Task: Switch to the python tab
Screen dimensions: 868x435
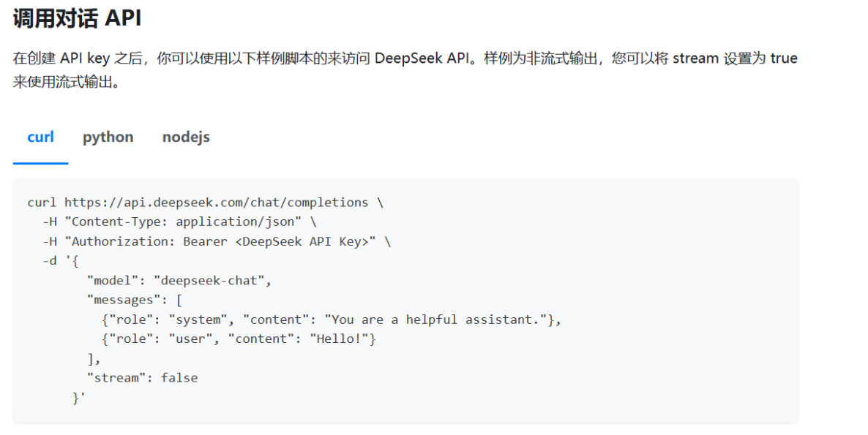Action: coord(108,137)
